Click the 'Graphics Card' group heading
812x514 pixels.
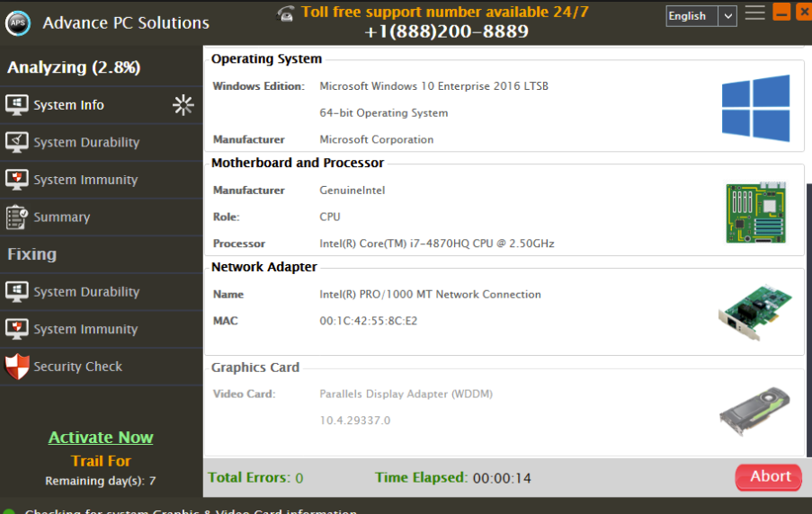click(255, 367)
